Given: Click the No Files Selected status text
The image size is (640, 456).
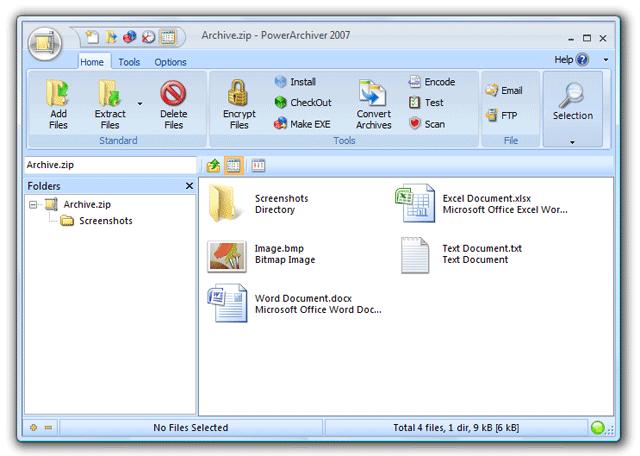Looking at the screenshot, I should 191,427.
